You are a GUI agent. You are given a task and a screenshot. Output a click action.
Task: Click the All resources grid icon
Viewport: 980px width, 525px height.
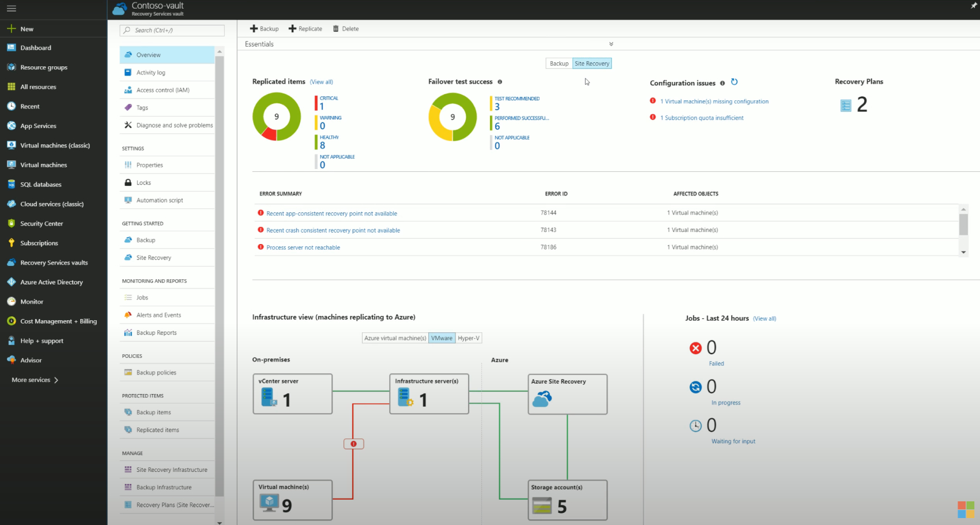pyautogui.click(x=11, y=87)
